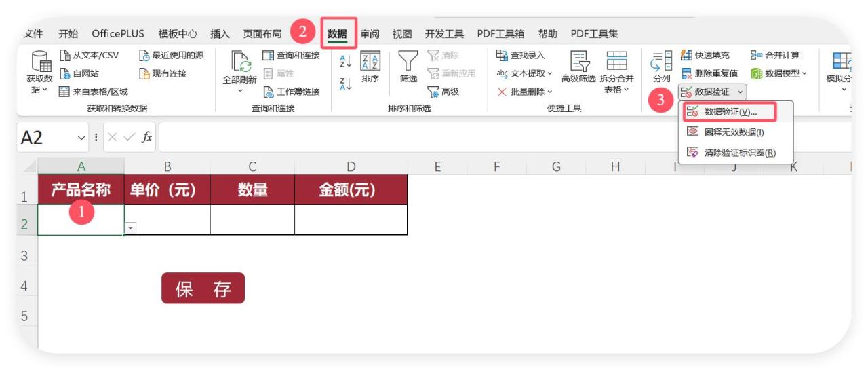Expand the 数据验证 ribbon dropdown
The image size is (868, 370).
coord(740,92)
